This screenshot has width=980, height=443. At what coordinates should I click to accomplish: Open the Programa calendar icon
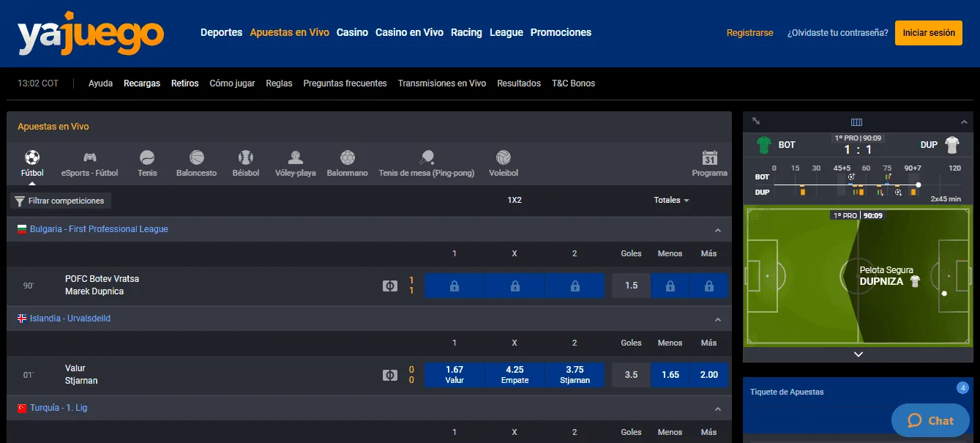710,157
